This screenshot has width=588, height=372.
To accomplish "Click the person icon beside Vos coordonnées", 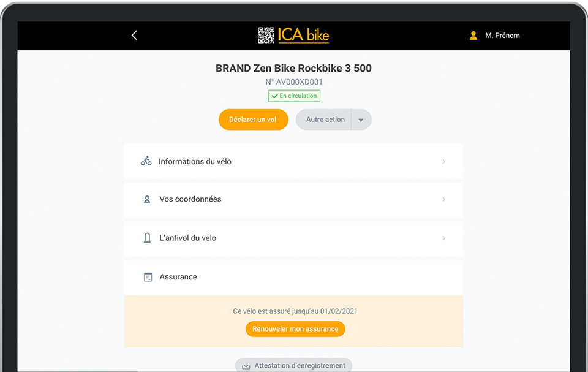I will 147,199.
